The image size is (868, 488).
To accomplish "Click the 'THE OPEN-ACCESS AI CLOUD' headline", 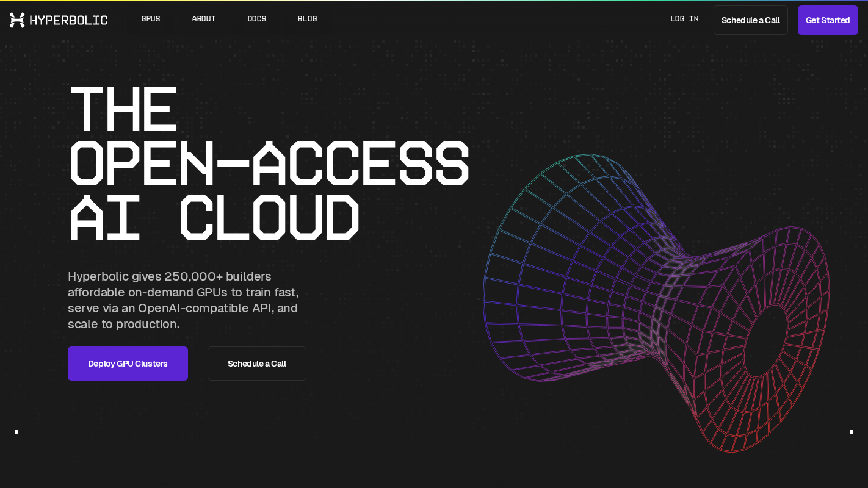I will pos(269,163).
